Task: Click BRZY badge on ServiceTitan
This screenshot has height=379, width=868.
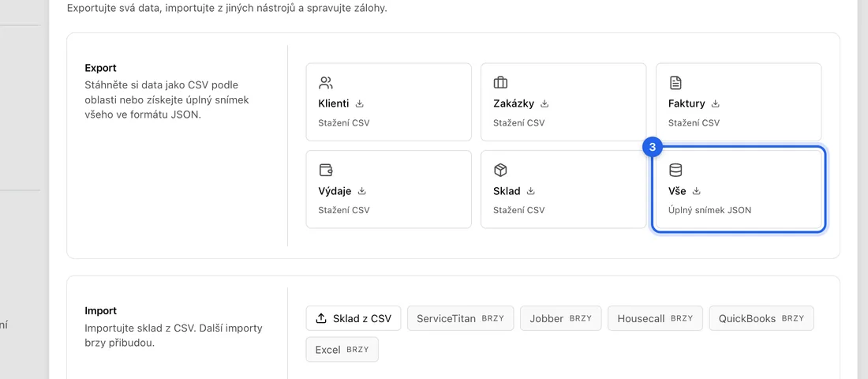Action: point(492,319)
